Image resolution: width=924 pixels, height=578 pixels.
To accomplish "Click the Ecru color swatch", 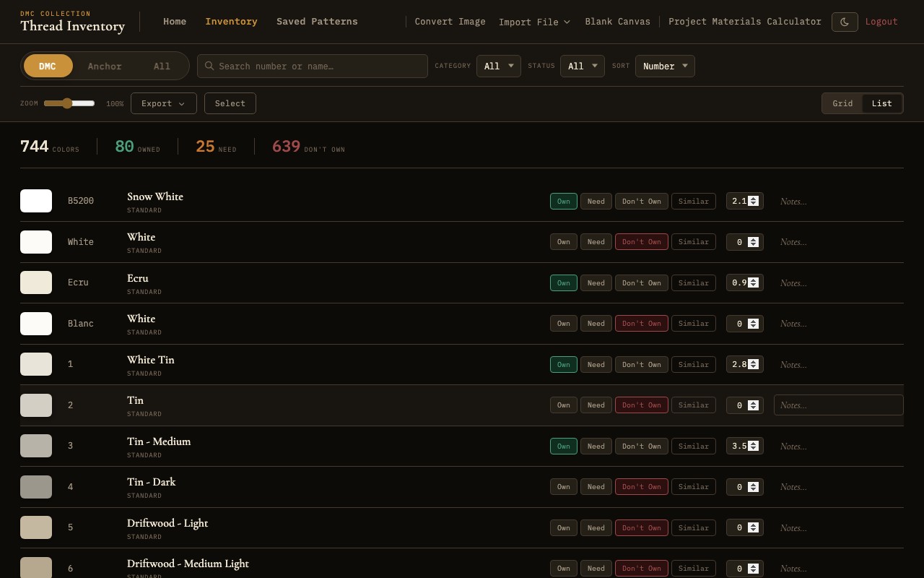I will pyautogui.click(x=36, y=282).
